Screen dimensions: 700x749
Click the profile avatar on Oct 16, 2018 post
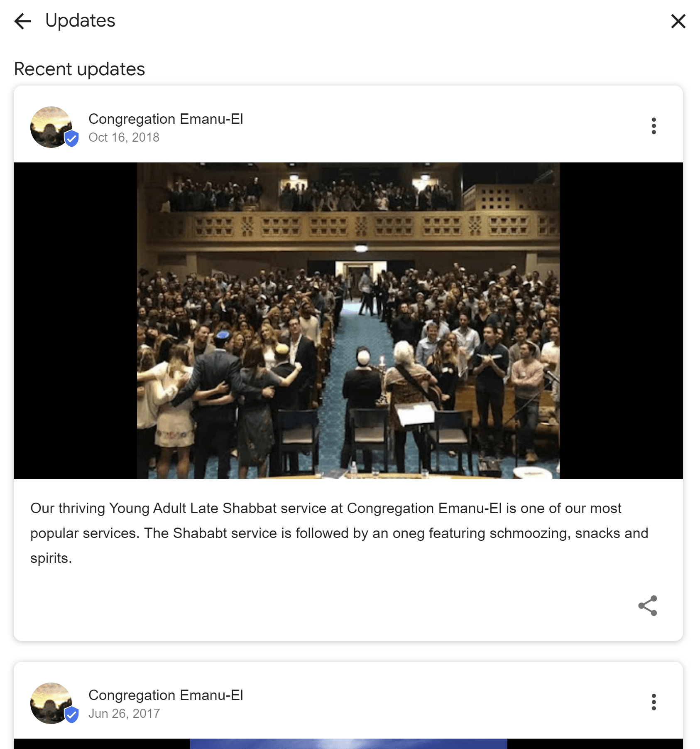point(51,127)
